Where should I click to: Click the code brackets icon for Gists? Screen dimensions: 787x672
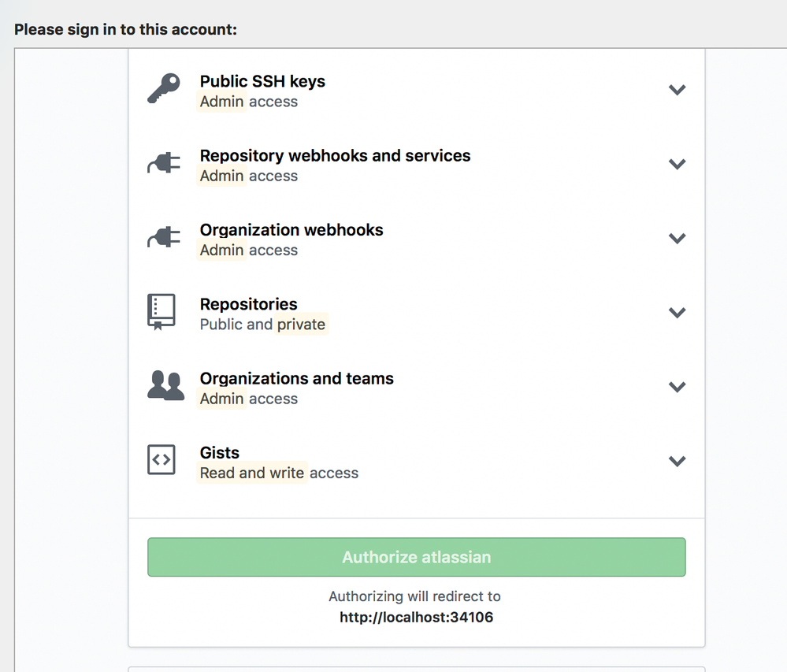pyautogui.click(x=161, y=460)
